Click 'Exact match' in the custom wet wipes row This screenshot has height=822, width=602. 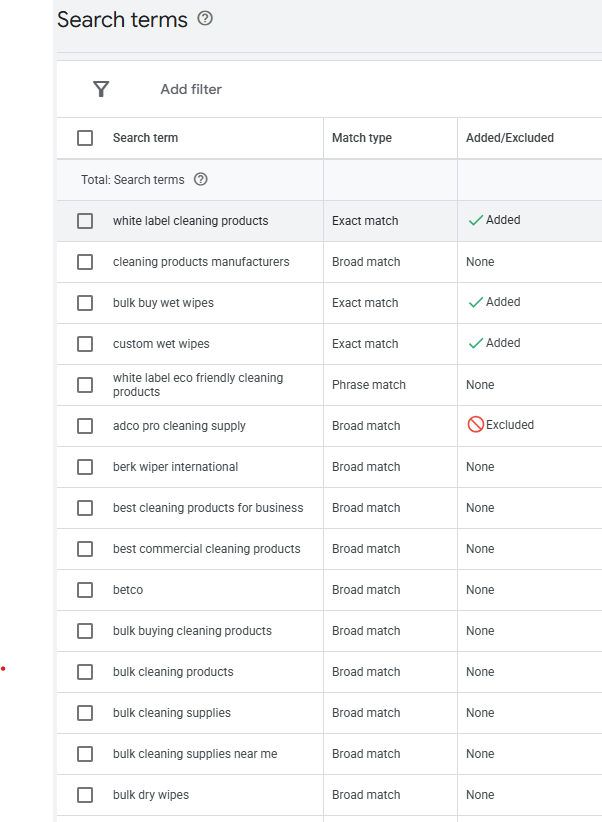365,344
